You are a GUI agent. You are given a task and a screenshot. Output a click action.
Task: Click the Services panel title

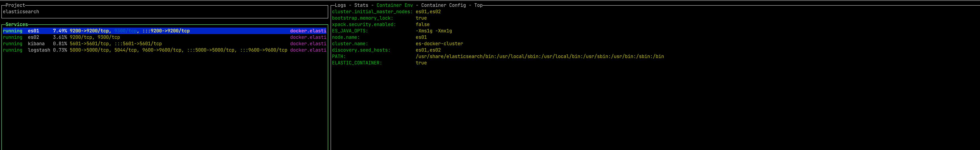(17, 24)
